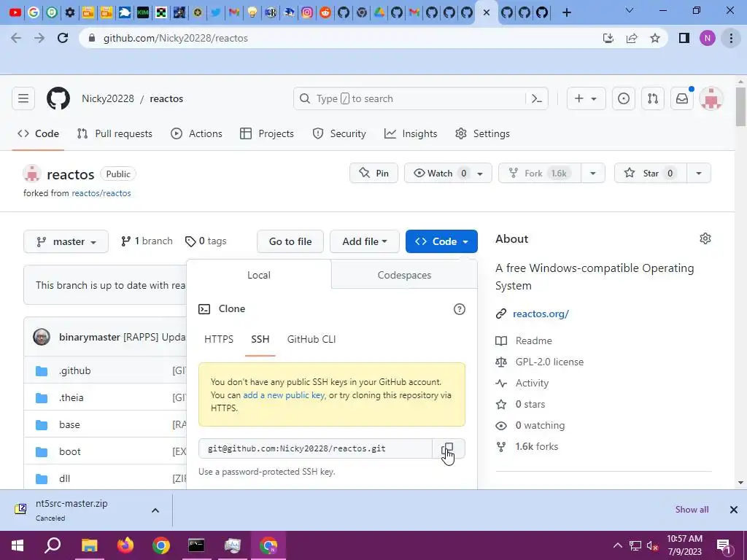
Task: Open a new browser tab
Action: (566, 12)
